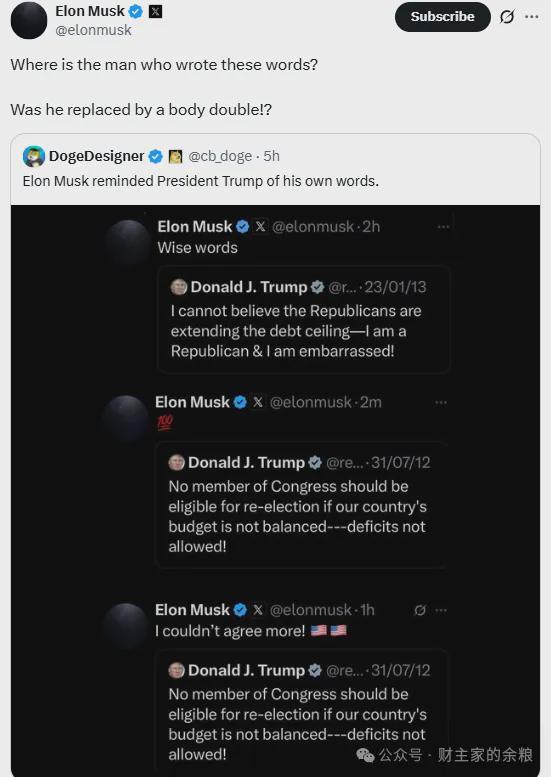Open the debt ceiling Trump quote card

[x=303, y=319]
